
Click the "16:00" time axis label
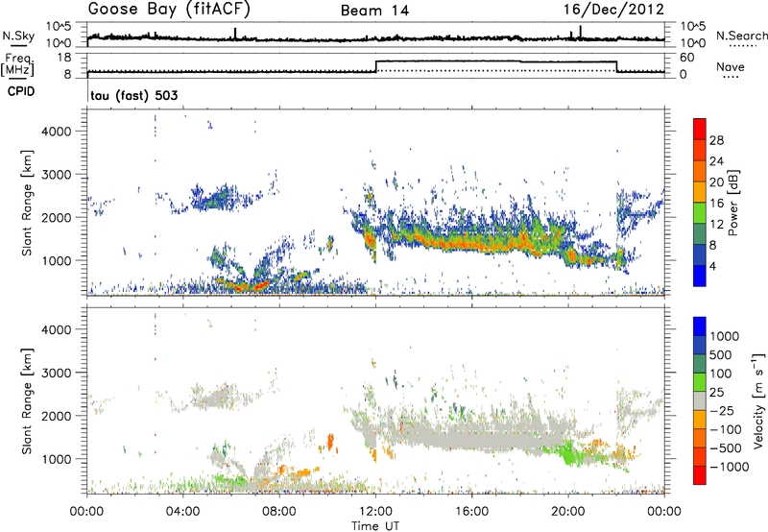(471, 512)
